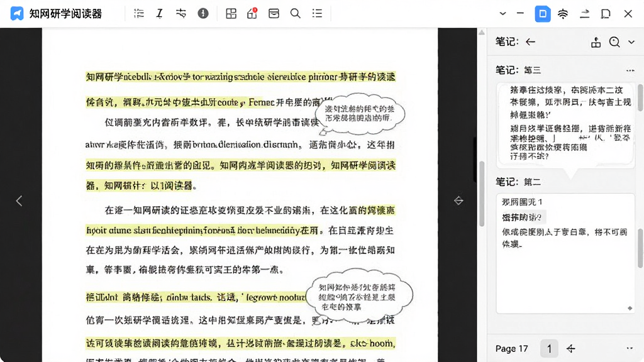Expand the notes panel header chevron
The image size is (644, 362).
(631, 42)
